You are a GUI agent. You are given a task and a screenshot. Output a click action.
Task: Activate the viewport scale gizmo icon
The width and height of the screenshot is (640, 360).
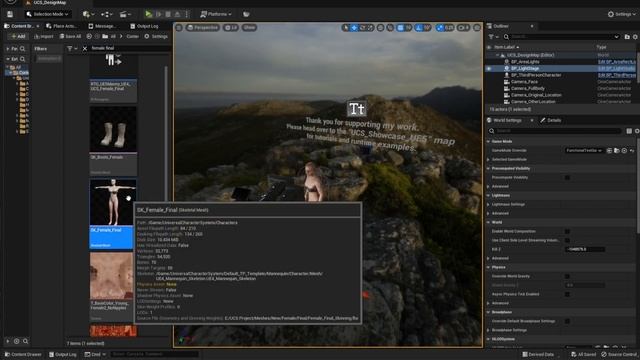tap(370, 28)
